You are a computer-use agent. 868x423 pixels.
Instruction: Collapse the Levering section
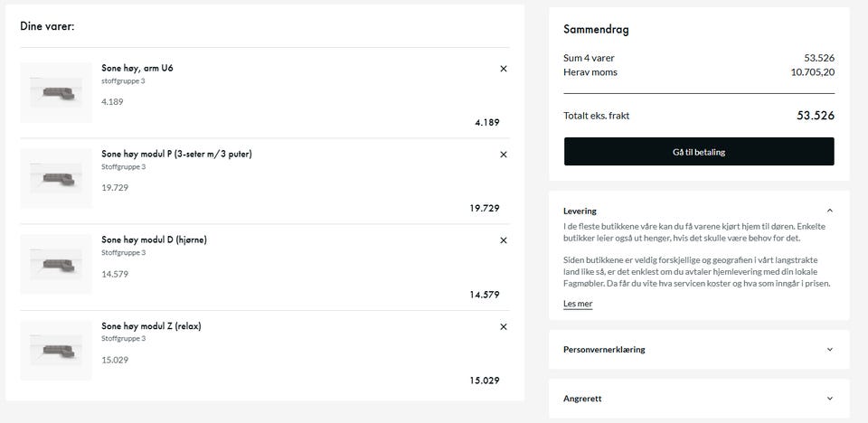830,211
